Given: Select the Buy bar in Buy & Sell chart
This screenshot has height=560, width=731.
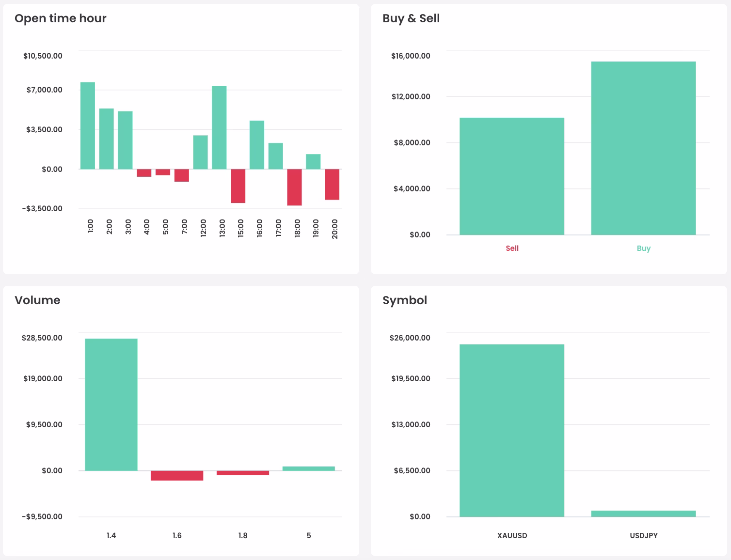Looking at the screenshot, I should 644,148.
